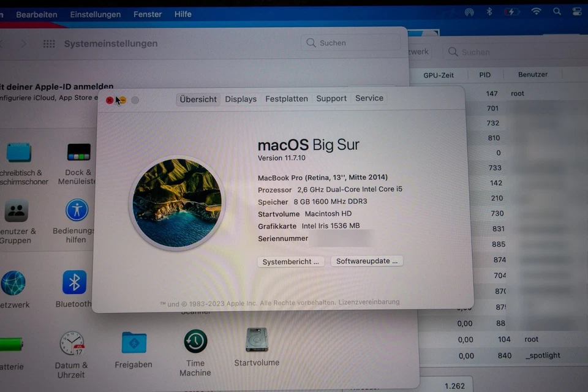The height and width of the screenshot is (392, 588).
Task: Open the Lizenzvereinbarung link
Action: 369,301
